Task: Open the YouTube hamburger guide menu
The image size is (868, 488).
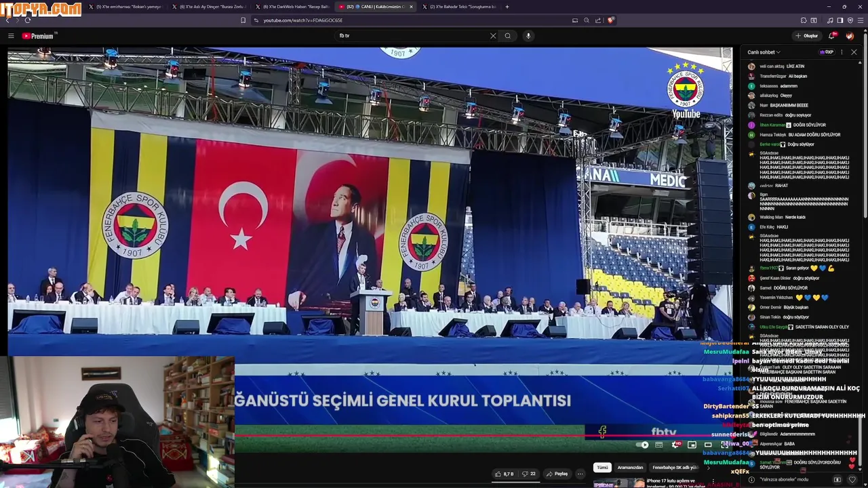Action: click(11, 36)
